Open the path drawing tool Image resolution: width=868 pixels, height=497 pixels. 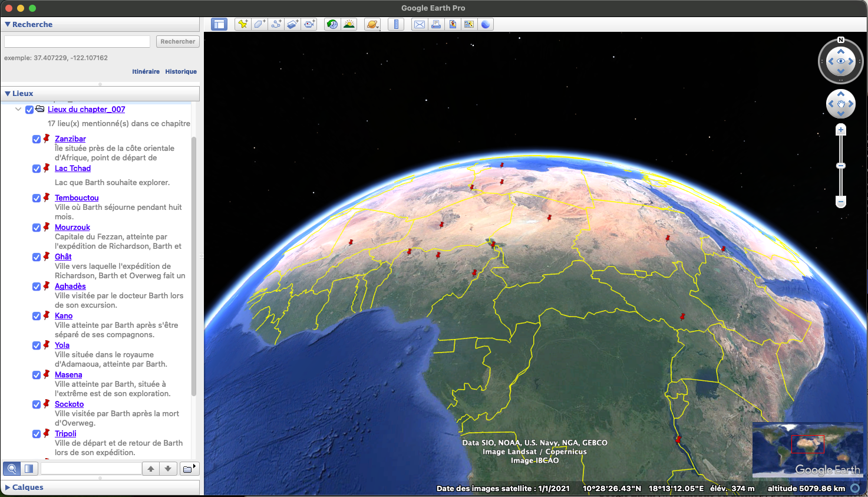tap(276, 24)
